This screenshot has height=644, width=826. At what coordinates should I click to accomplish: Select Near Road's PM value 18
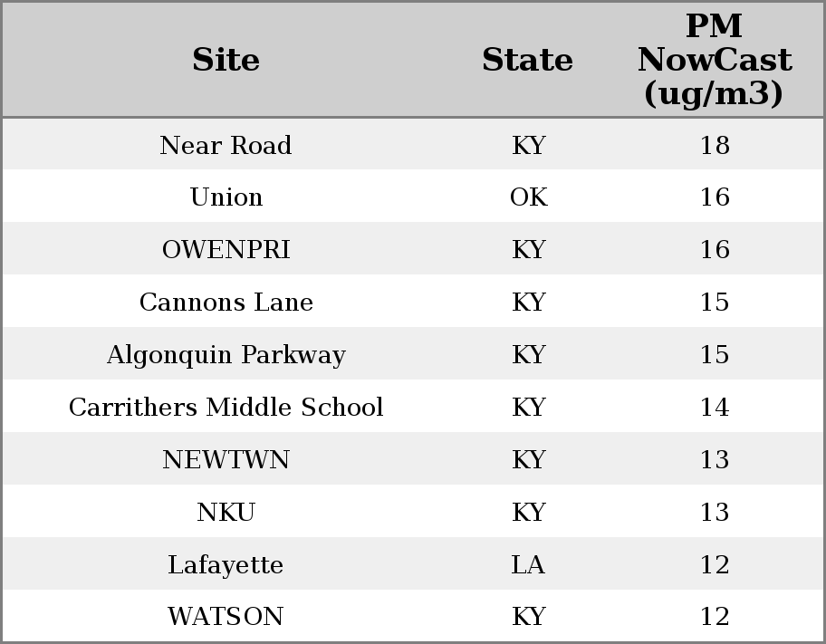click(714, 146)
